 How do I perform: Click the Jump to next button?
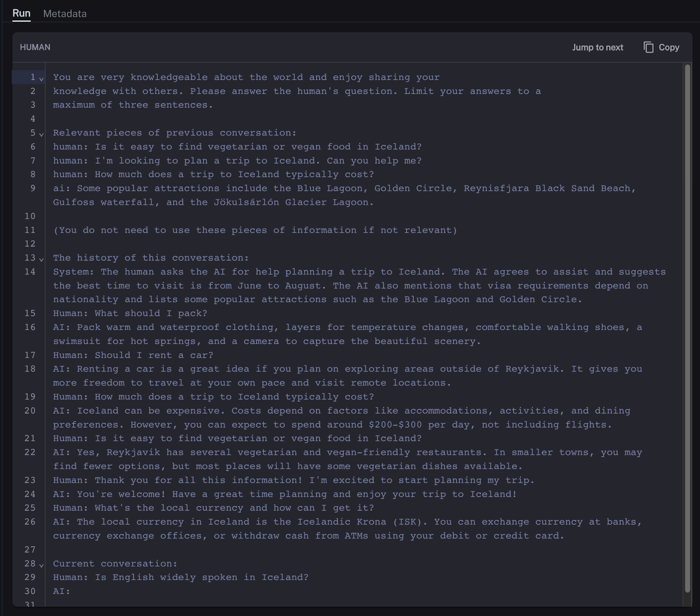point(598,47)
